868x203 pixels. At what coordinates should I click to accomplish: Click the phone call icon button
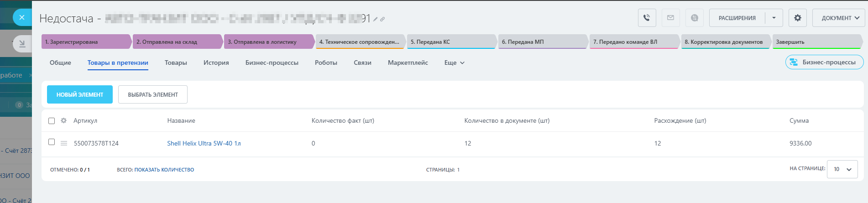click(647, 18)
